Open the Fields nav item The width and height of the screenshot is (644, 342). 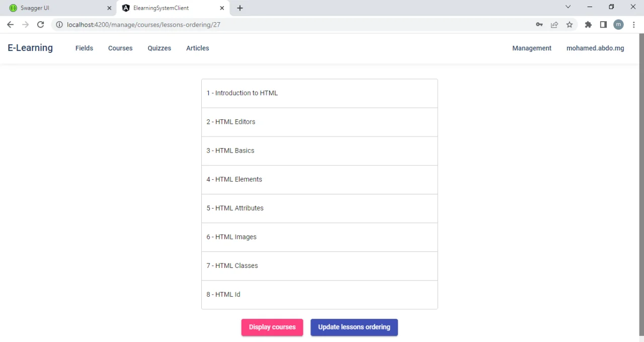84,48
